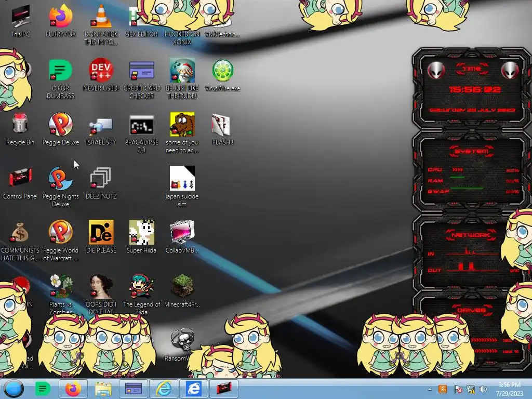Open the red control panel taskbar icon

(223, 389)
